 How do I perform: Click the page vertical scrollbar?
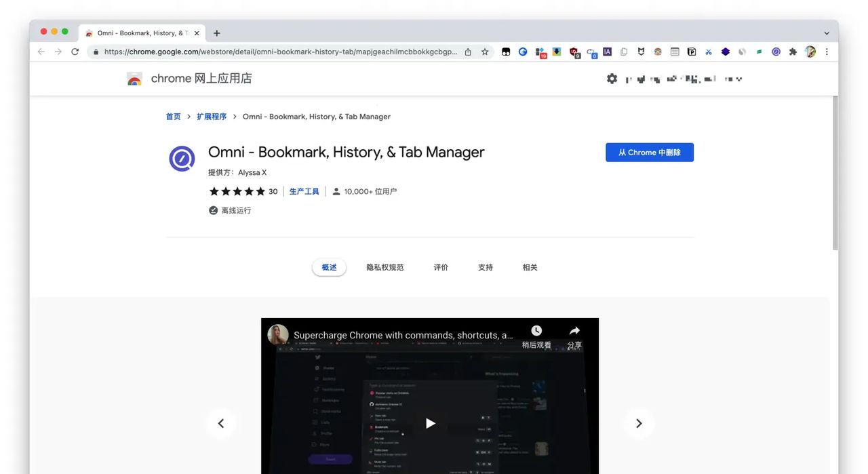(835, 173)
